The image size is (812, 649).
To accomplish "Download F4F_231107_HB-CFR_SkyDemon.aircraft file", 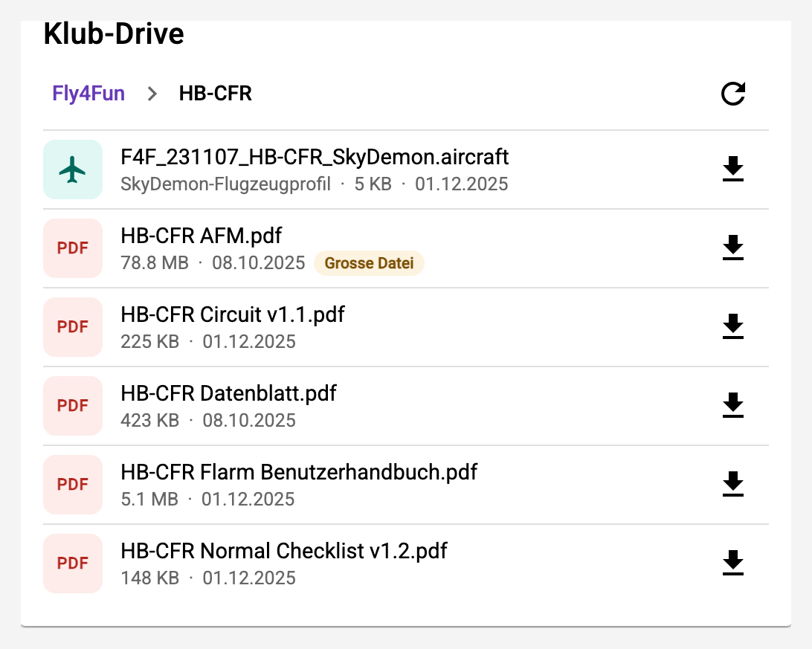I will click(732, 169).
